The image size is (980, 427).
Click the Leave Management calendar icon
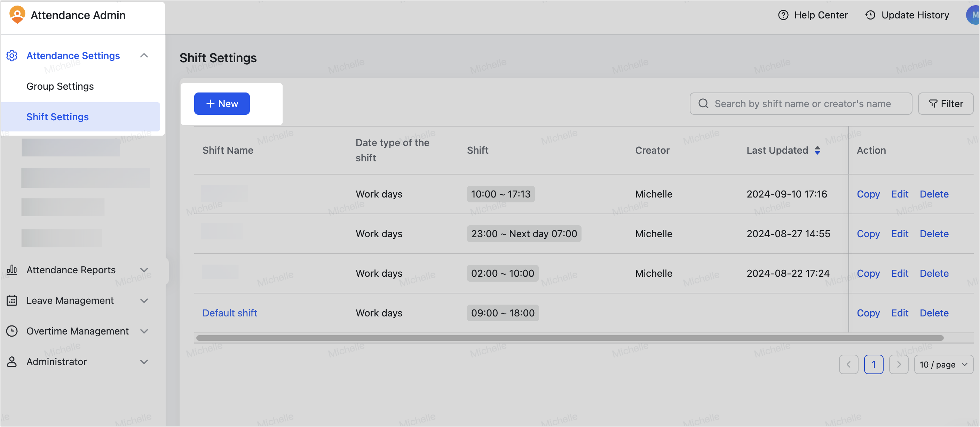point(12,300)
